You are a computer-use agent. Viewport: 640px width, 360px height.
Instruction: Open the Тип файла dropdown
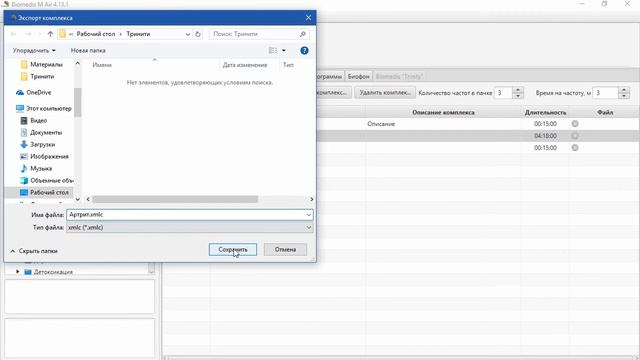pos(190,227)
